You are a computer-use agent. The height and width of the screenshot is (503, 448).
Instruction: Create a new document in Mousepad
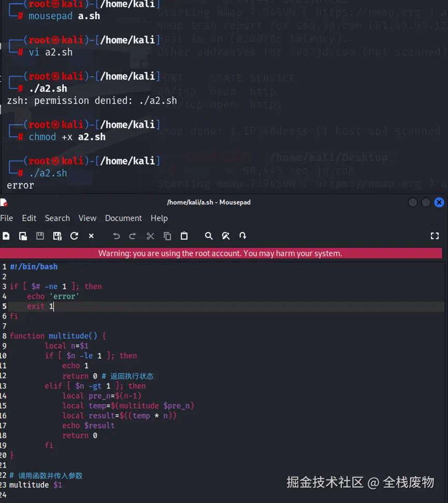point(6,236)
